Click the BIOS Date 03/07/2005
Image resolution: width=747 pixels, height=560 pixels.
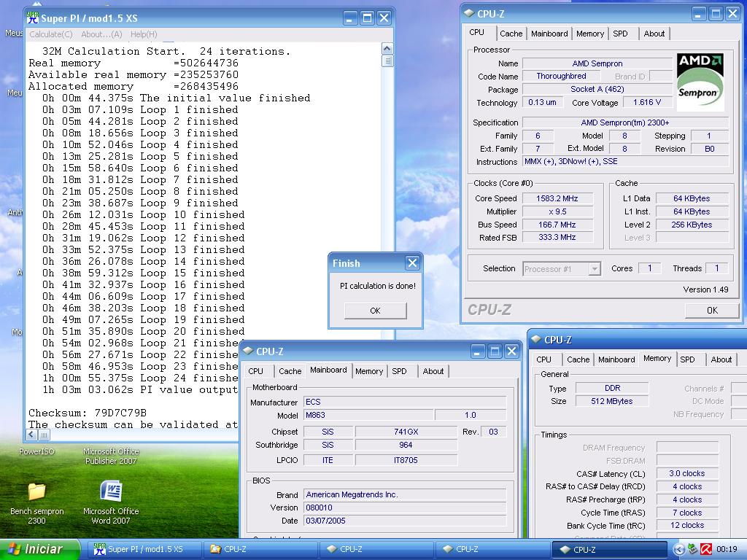[x=405, y=521]
